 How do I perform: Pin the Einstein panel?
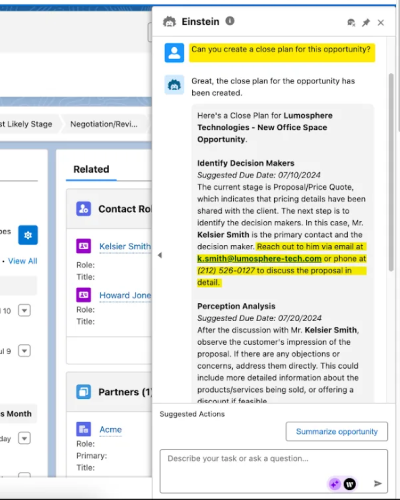click(366, 22)
